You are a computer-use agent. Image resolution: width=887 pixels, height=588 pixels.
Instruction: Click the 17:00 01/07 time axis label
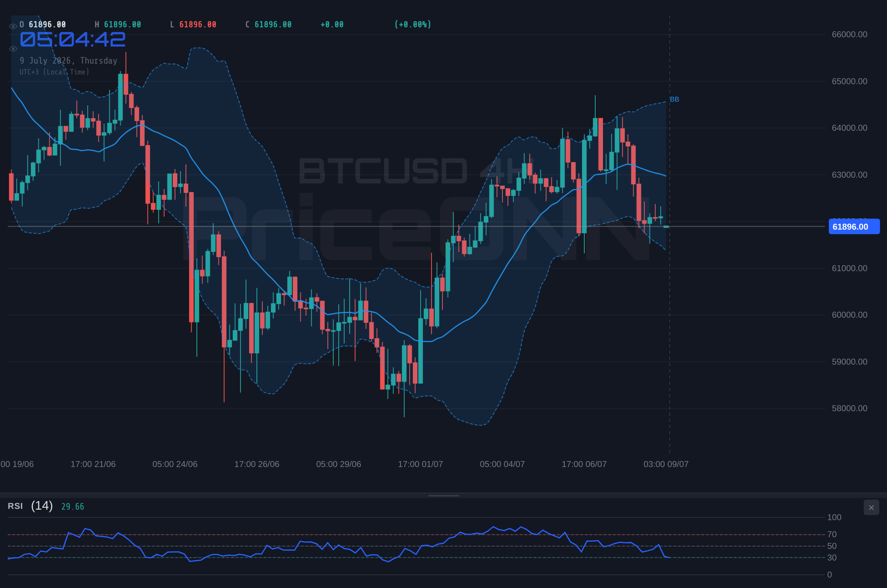tap(421, 464)
